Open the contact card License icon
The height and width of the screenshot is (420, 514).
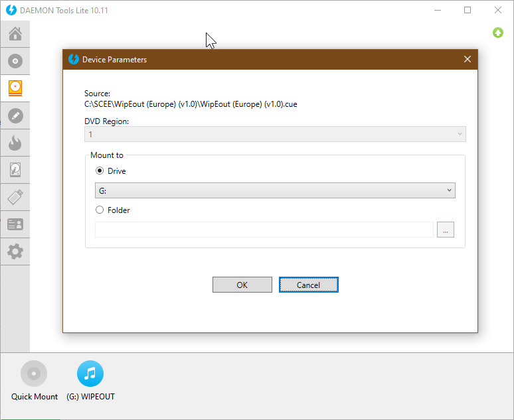tap(15, 224)
